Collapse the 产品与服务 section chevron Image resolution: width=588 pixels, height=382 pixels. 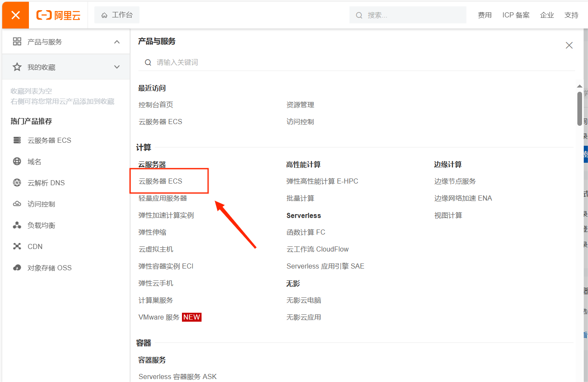coord(117,42)
